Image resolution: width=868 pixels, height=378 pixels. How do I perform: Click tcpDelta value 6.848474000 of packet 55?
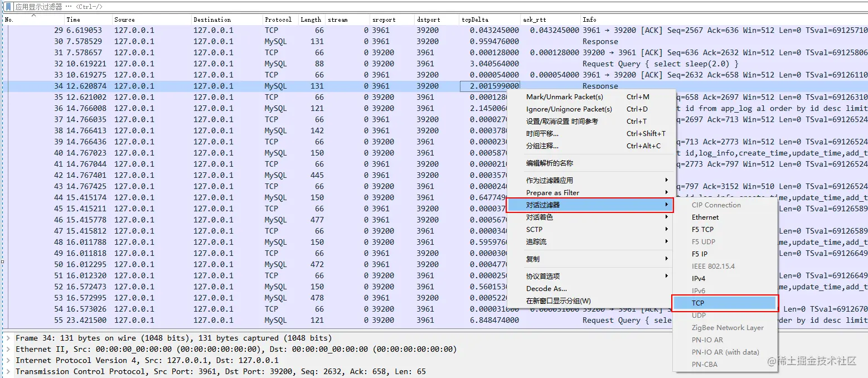(x=494, y=320)
